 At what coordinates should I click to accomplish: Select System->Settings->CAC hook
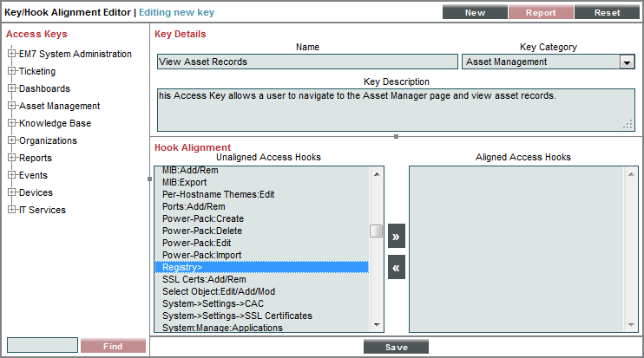pyautogui.click(x=261, y=303)
